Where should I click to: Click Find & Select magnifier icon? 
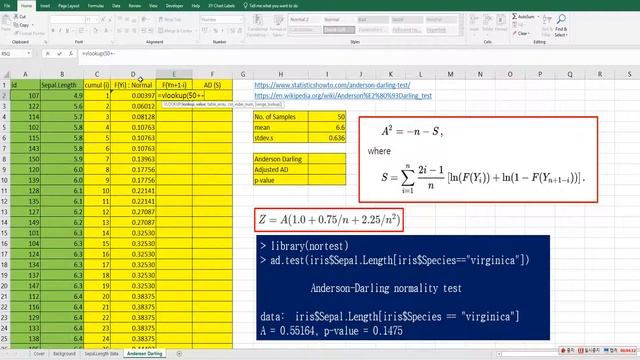[561, 19]
